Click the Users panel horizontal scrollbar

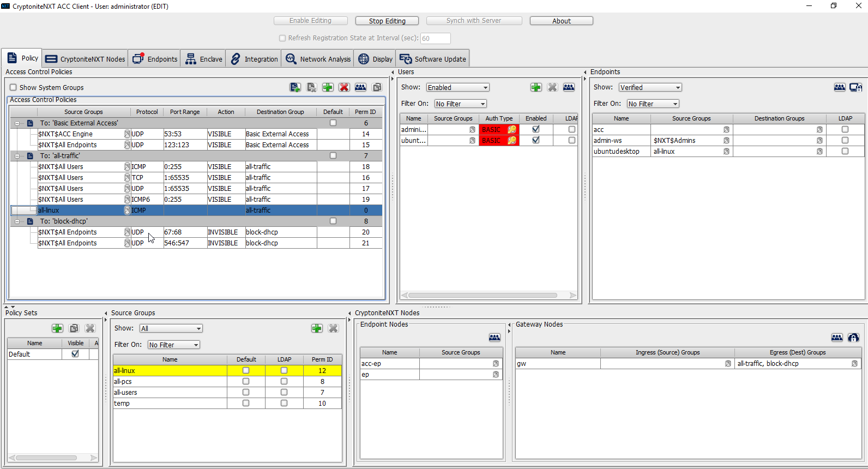pos(489,295)
